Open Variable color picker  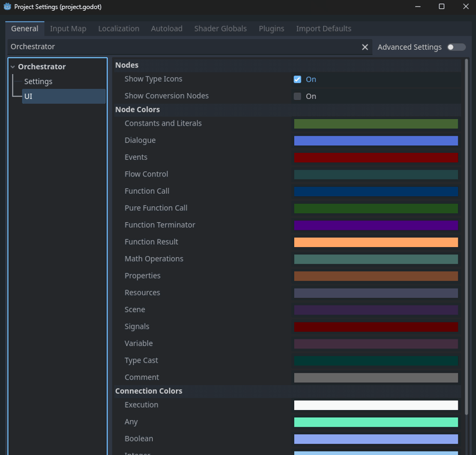(x=376, y=344)
